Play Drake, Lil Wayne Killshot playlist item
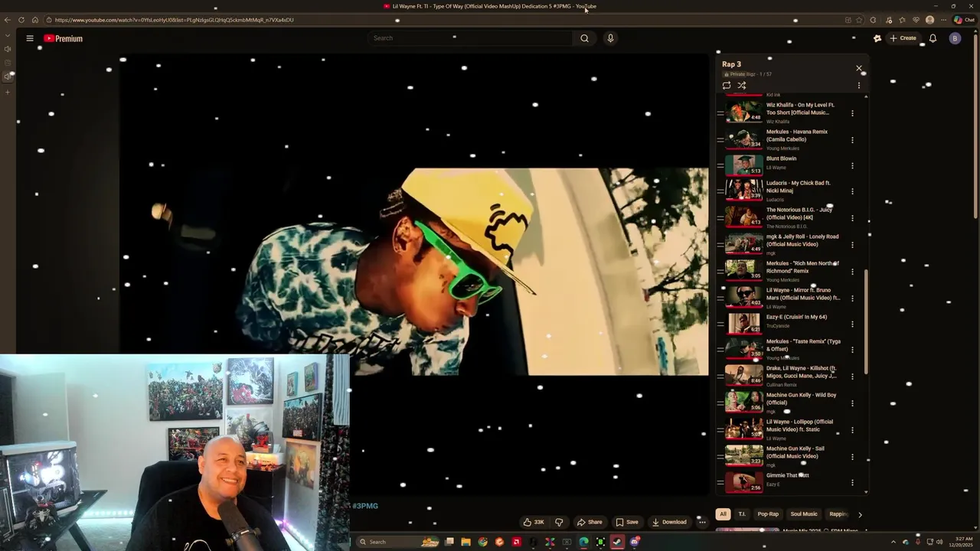The width and height of the screenshot is (980, 551). click(x=786, y=376)
